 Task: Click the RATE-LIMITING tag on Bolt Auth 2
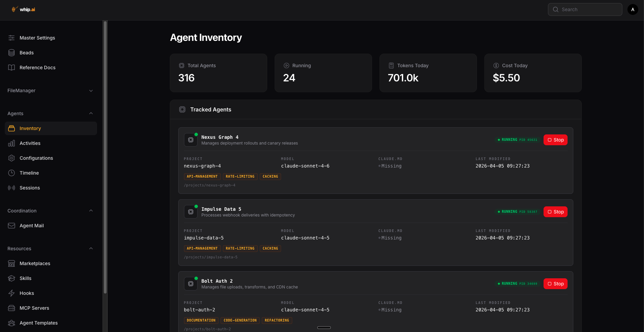(240, 320)
